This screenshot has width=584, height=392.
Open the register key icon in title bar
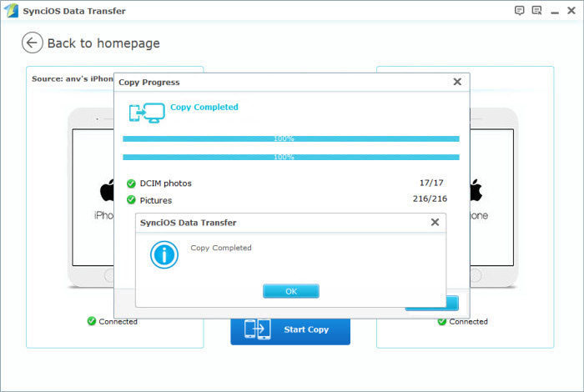536,10
